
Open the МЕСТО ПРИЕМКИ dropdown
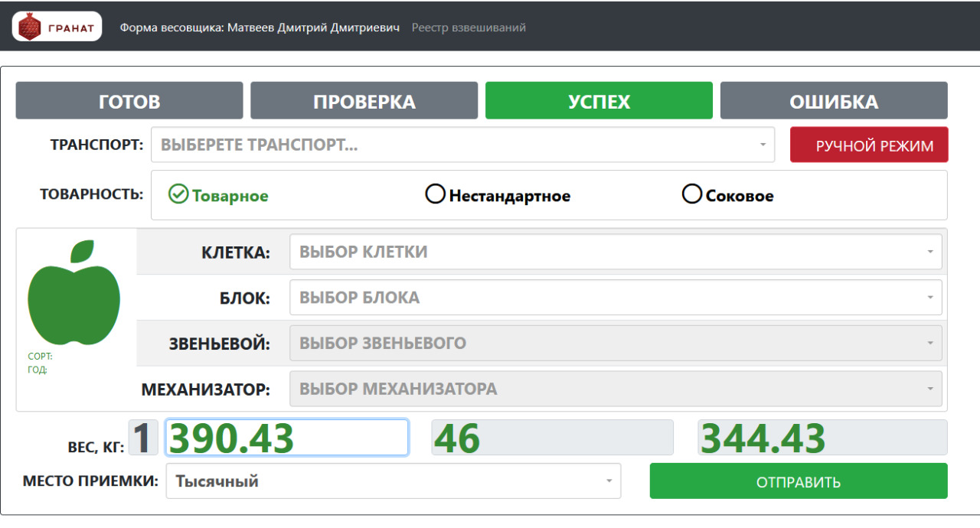pos(393,481)
